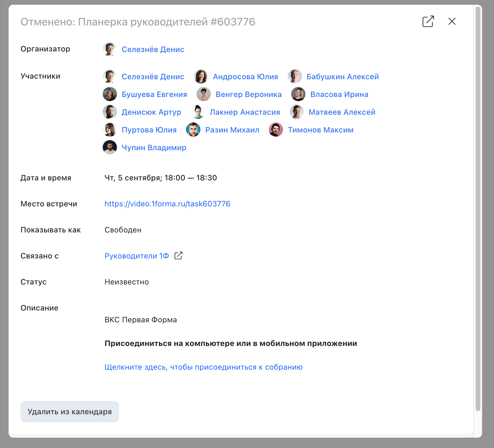Open participant Тимонов Максим

tap(321, 130)
